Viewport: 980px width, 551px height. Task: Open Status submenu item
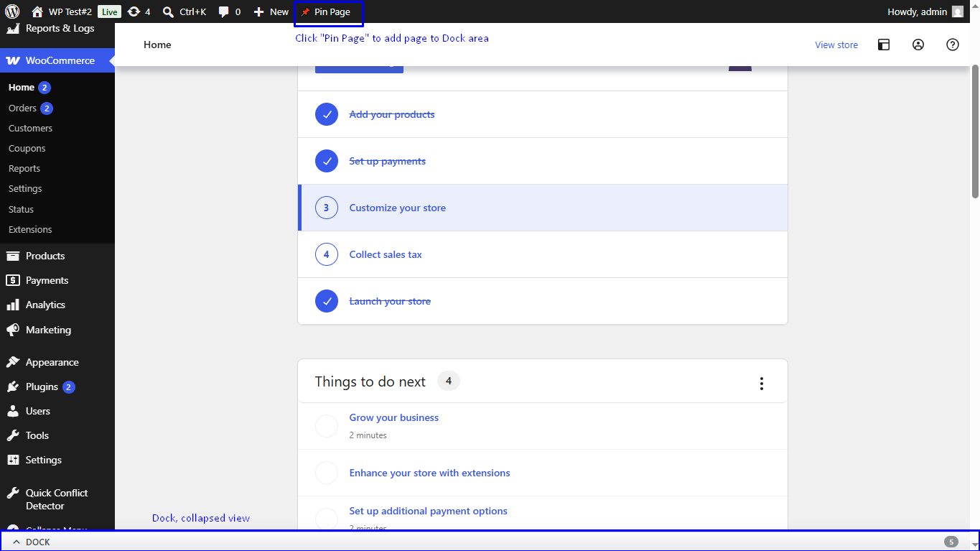tap(21, 209)
